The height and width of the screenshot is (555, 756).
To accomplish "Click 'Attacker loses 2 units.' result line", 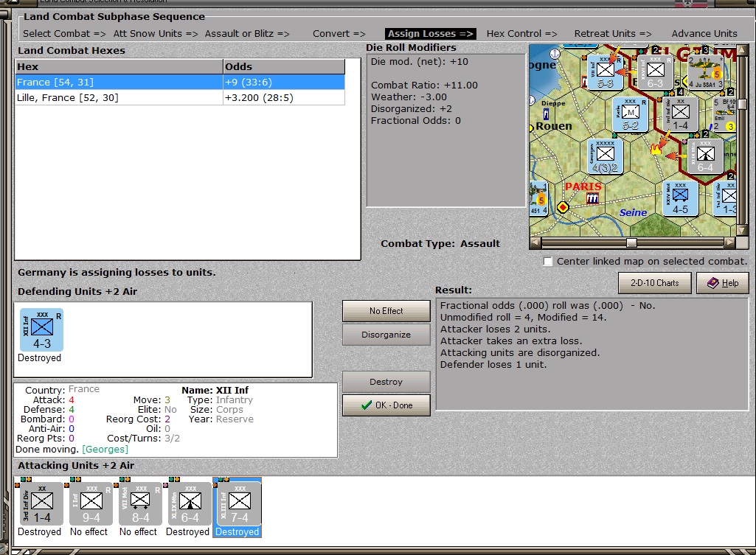I will pyautogui.click(x=495, y=329).
